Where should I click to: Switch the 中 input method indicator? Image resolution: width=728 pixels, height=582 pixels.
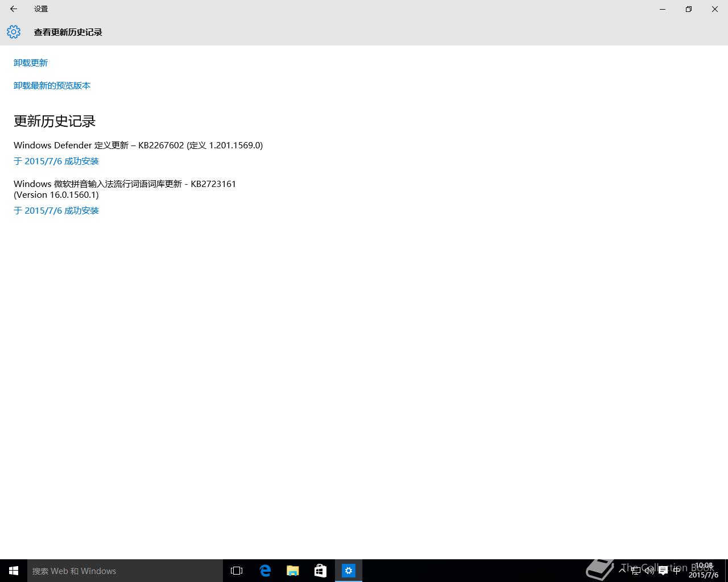click(677, 571)
